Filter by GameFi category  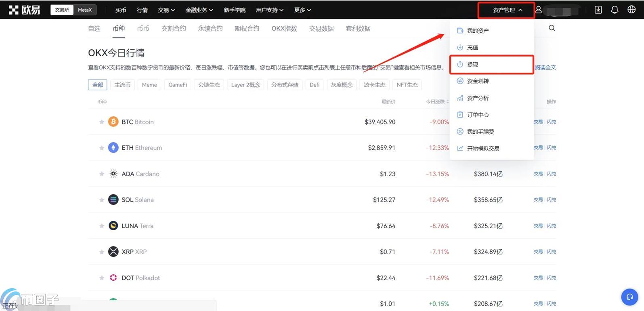click(x=178, y=85)
